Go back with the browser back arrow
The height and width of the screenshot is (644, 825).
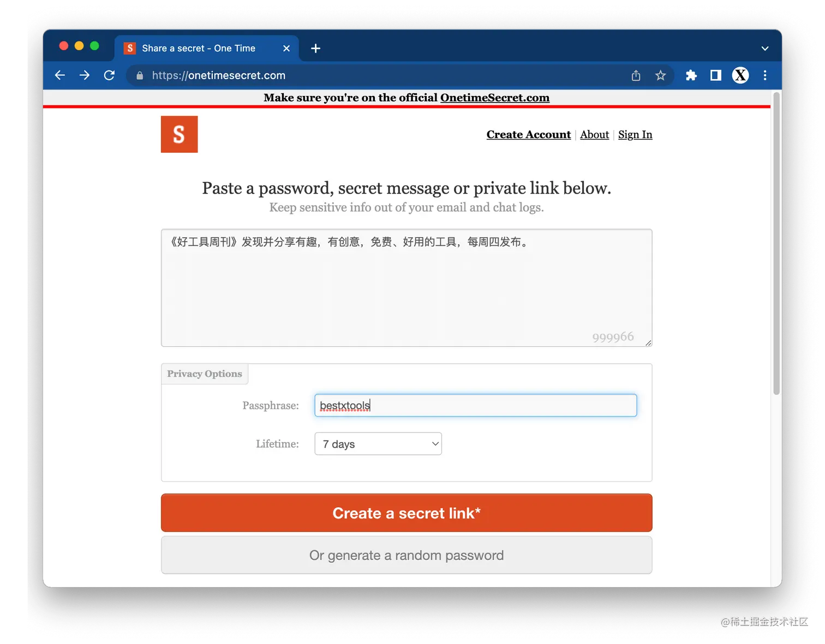[60, 75]
